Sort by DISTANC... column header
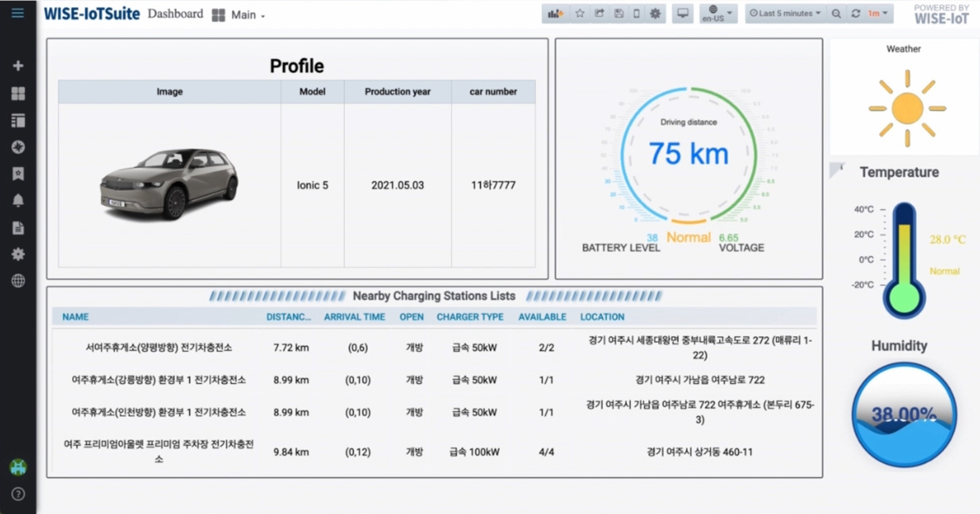 tap(288, 317)
